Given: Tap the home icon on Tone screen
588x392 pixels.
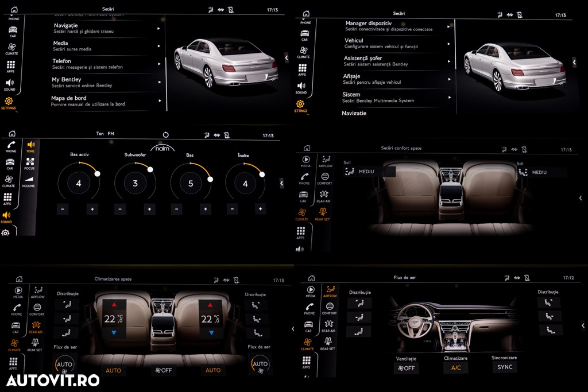Looking at the screenshot, I should pos(12,133).
